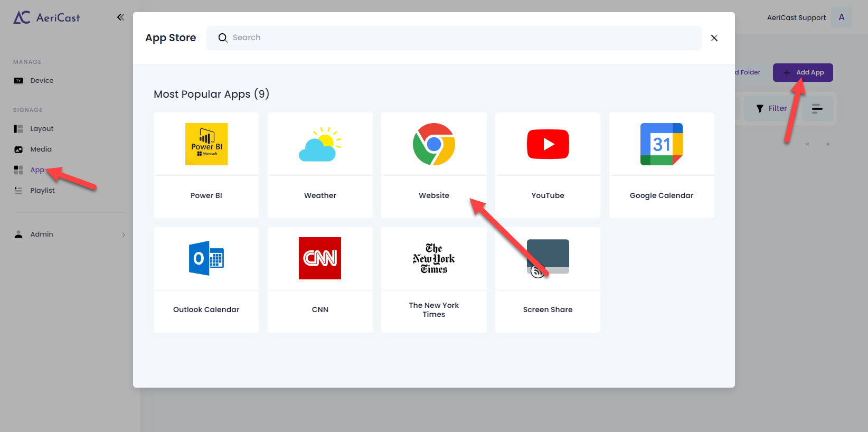Click the Device TV icon

[x=18, y=81]
